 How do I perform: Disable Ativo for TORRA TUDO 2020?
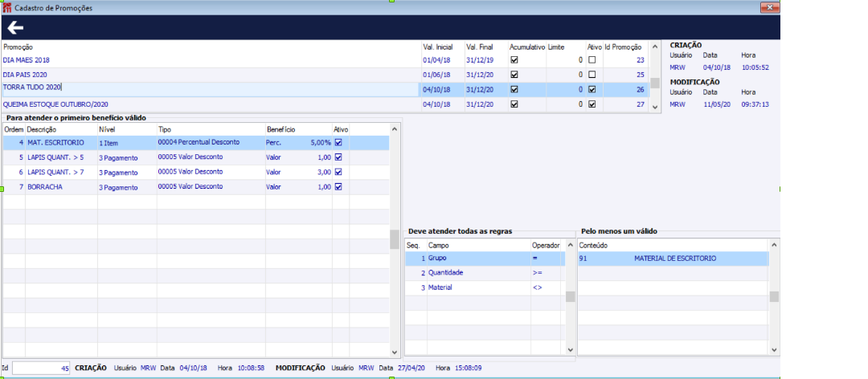592,89
